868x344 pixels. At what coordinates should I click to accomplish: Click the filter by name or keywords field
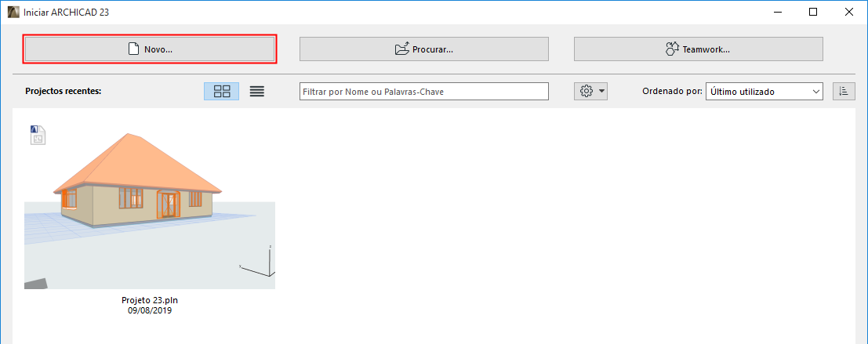[424, 91]
